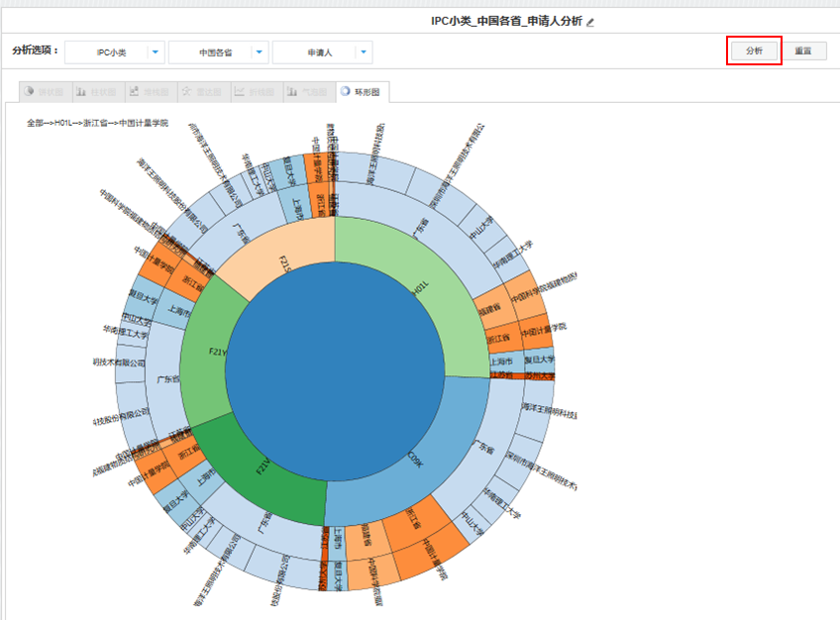Open the 气泡图 bubble chart tab icon
The width and height of the screenshot is (840, 620).
pos(292,92)
